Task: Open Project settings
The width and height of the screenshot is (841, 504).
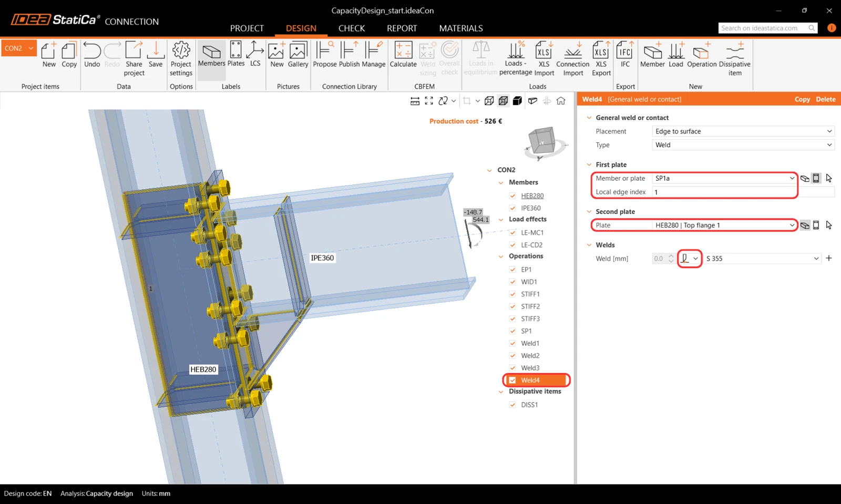Action: click(x=181, y=59)
